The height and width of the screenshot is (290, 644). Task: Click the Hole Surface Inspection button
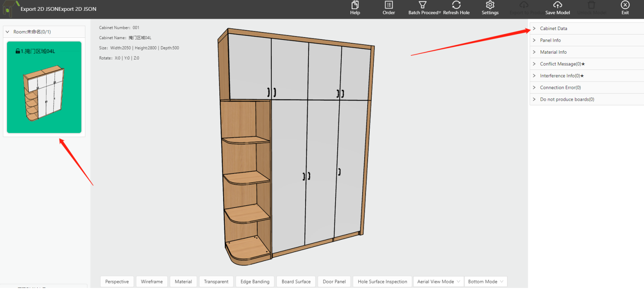click(x=382, y=282)
